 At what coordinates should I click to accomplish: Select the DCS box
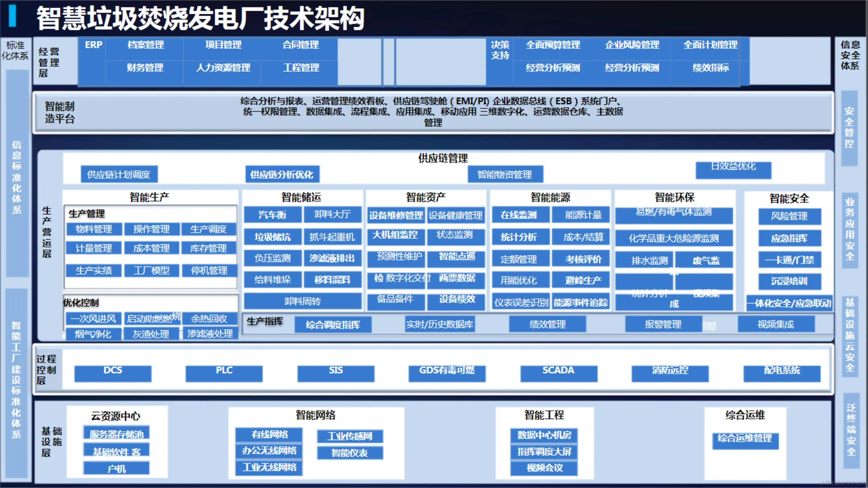coord(113,374)
